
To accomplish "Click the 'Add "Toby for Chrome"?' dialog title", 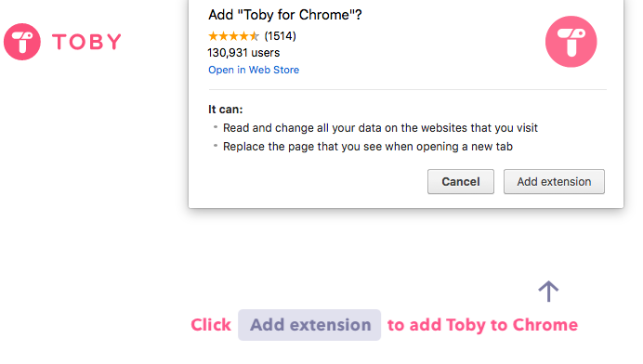I will [x=285, y=15].
